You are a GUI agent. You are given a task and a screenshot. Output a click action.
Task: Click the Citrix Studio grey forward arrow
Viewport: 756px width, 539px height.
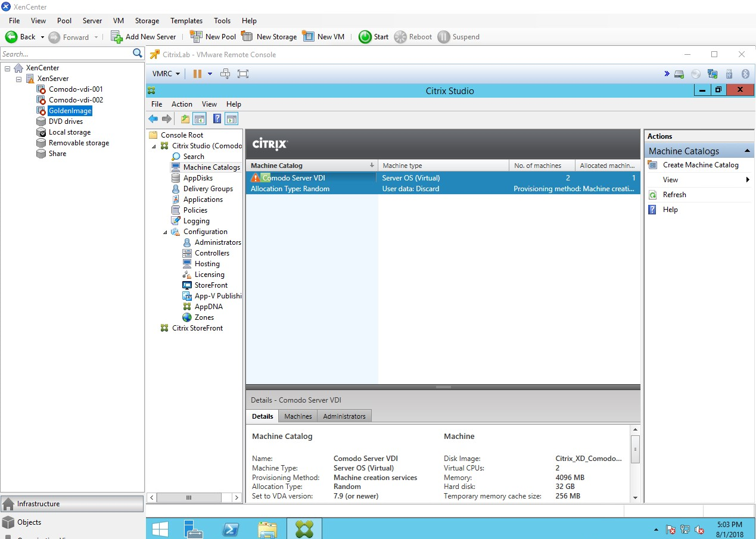[x=167, y=119]
